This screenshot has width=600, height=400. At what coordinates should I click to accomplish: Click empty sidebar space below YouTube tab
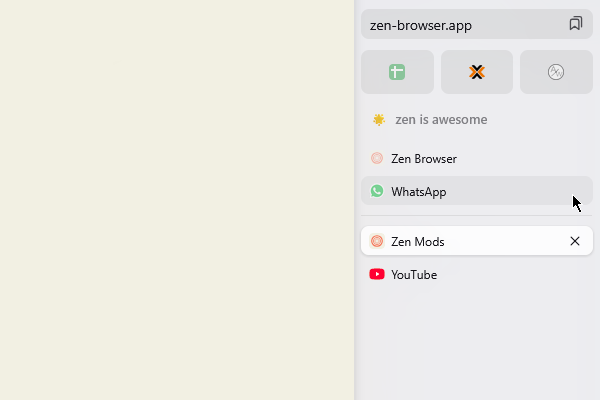tap(477, 344)
